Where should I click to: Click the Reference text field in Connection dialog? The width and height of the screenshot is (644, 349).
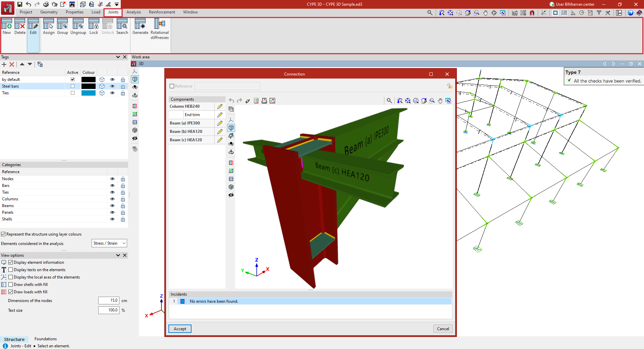click(227, 86)
